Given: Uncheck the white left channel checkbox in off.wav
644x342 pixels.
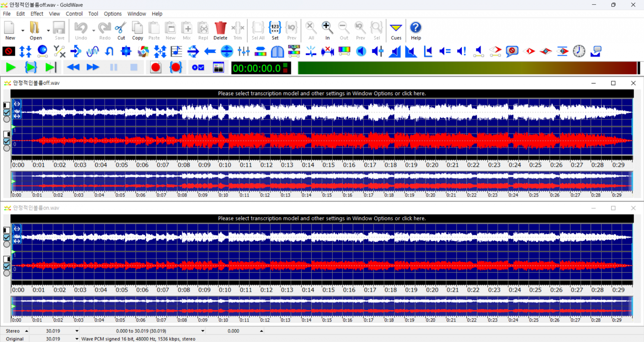Looking at the screenshot, I should (6, 112).
